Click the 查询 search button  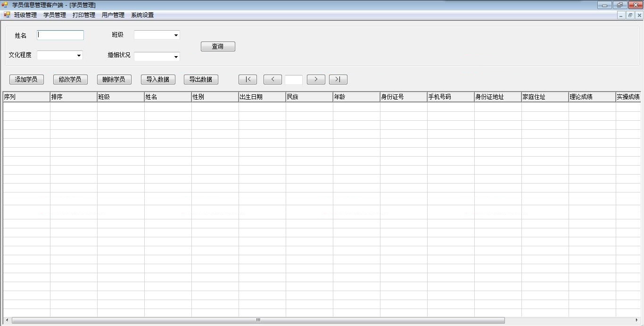218,46
